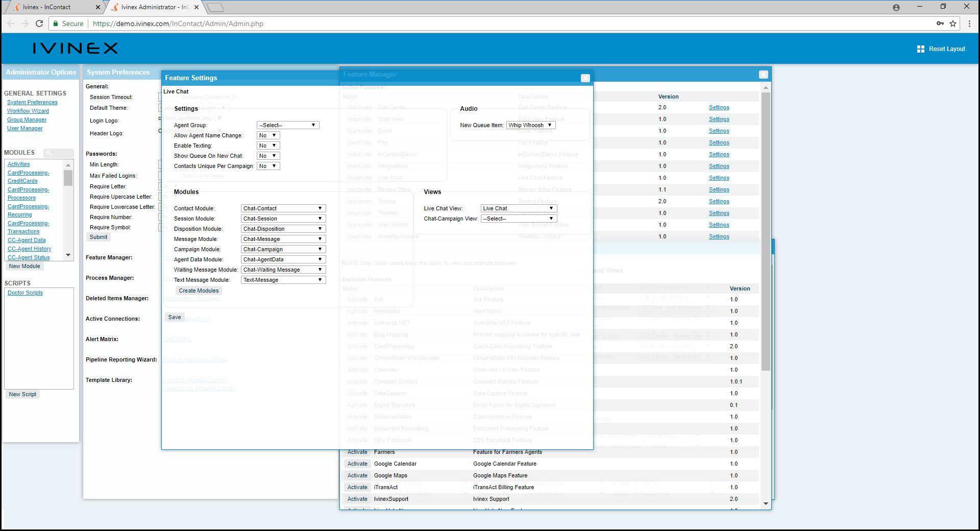Click the New Script button
980x531 pixels.
pyautogui.click(x=22, y=394)
